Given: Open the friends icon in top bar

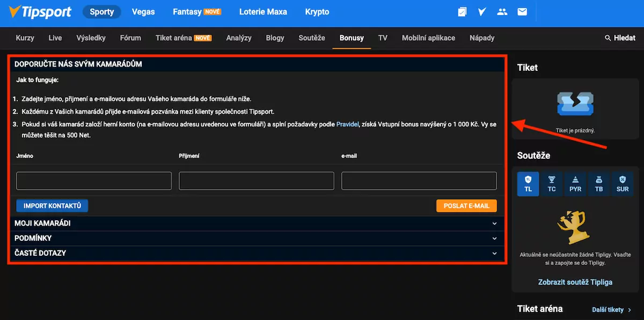Looking at the screenshot, I should click(x=502, y=11).
